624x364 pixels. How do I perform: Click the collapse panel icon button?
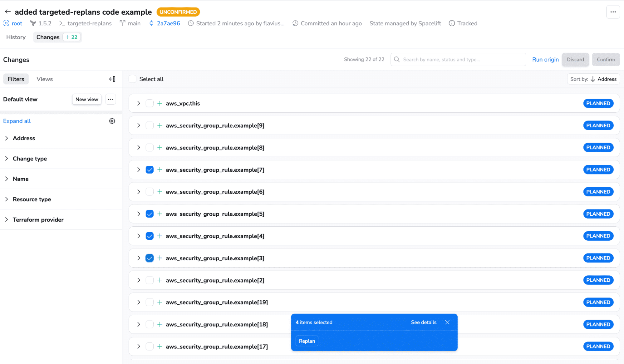click(x=112, y=78)
